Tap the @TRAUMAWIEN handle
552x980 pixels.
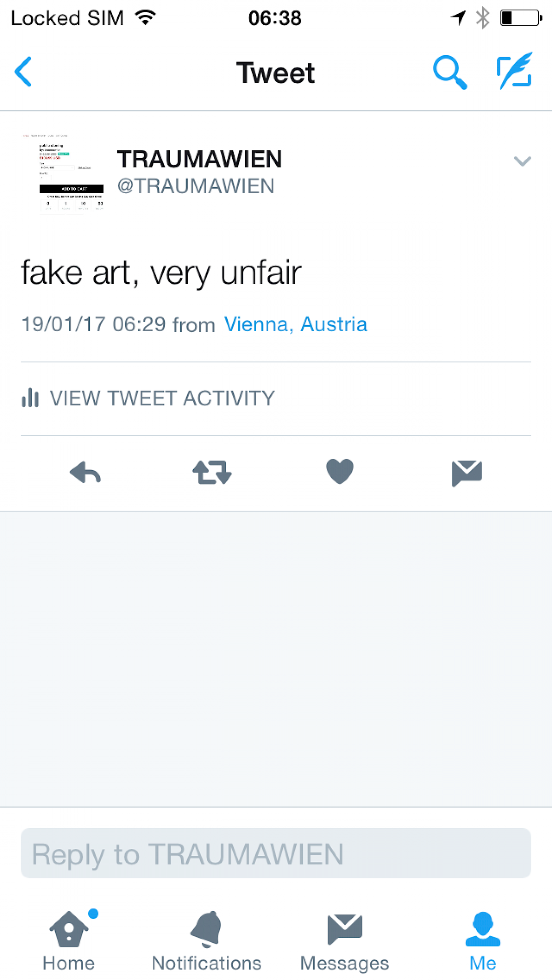click(196, 186)
